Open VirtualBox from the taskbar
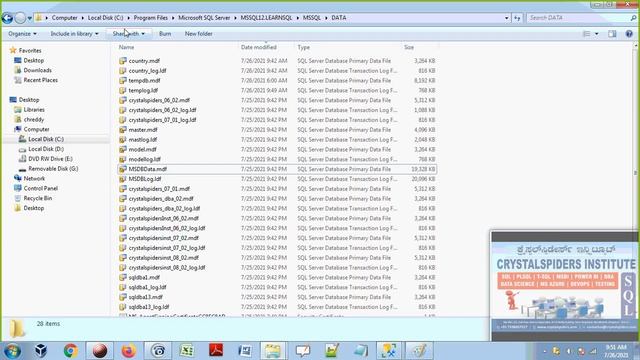 41,351
